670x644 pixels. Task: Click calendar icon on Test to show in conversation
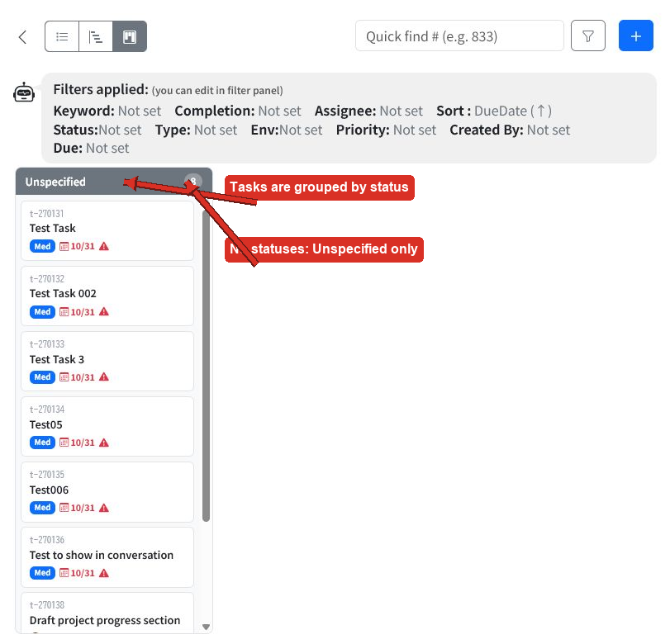pos(64,573)
